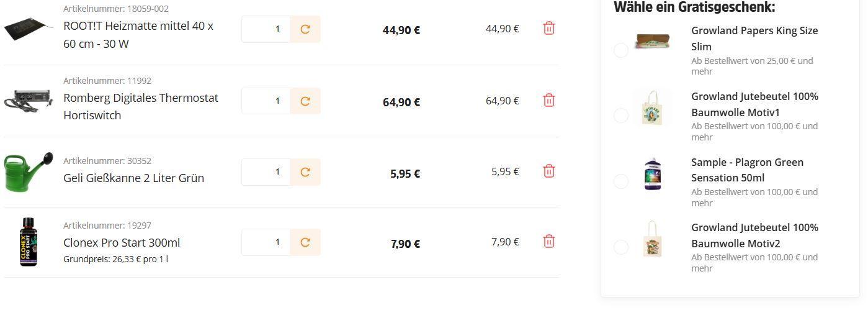This screenshot has height=315, width=868.
Task: Pick Growland Jutebeutel Motiv2 gift option
Action: [x=621, y=247]
